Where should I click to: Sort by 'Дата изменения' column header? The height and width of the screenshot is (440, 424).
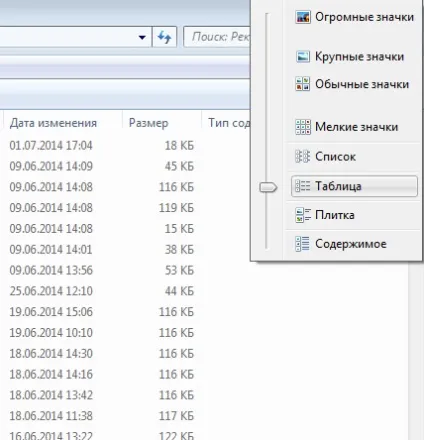(53, 123)
